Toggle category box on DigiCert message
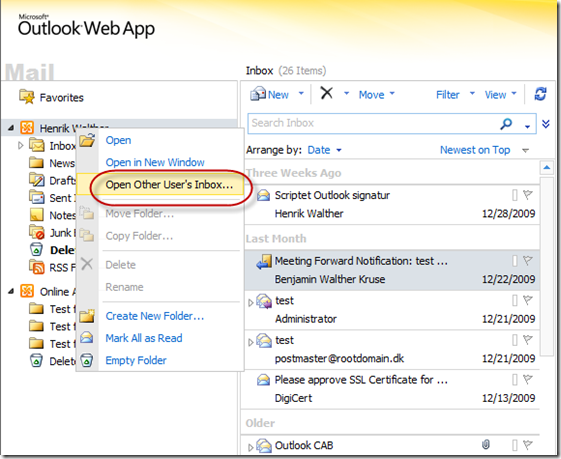The image size is (561, 459). (514, 380)
